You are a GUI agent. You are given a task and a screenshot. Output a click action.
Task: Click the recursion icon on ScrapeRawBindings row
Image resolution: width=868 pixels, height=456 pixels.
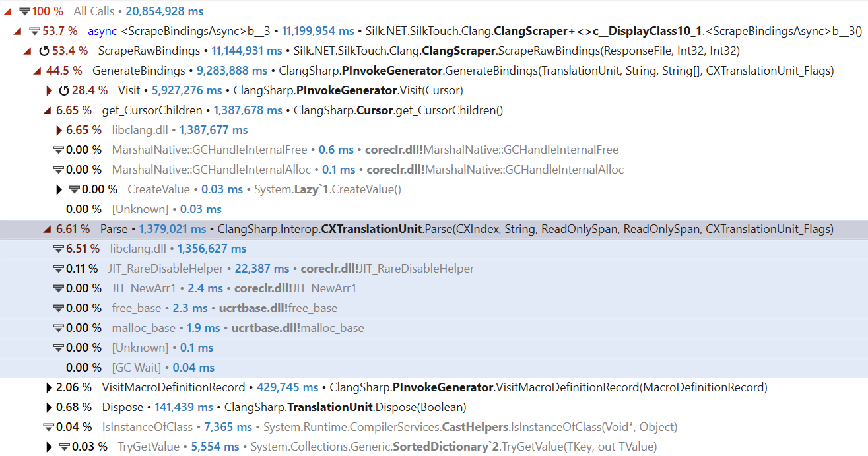[44, 51]
